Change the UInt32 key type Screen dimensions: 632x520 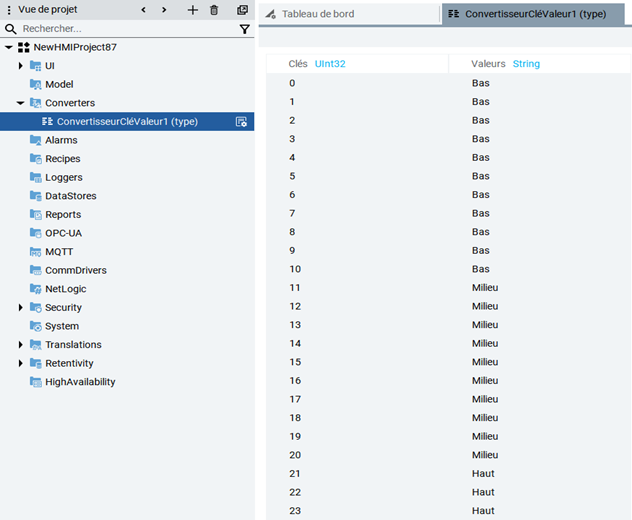330,64
